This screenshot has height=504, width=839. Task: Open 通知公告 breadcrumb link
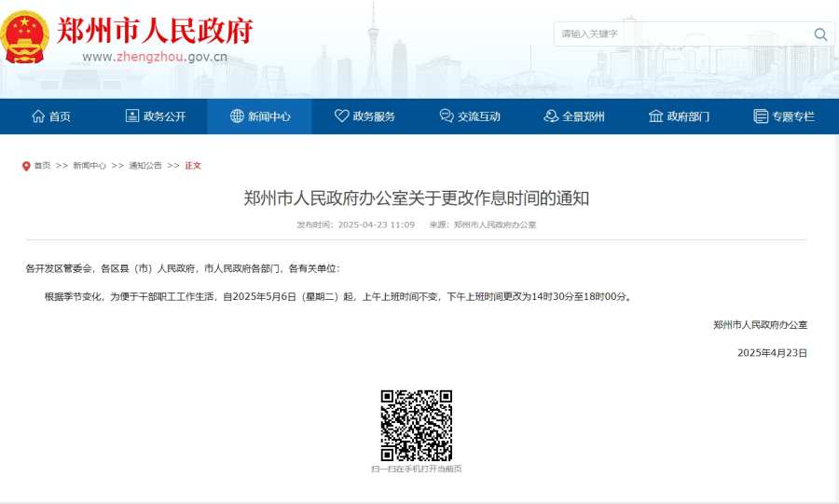point(145,166)
